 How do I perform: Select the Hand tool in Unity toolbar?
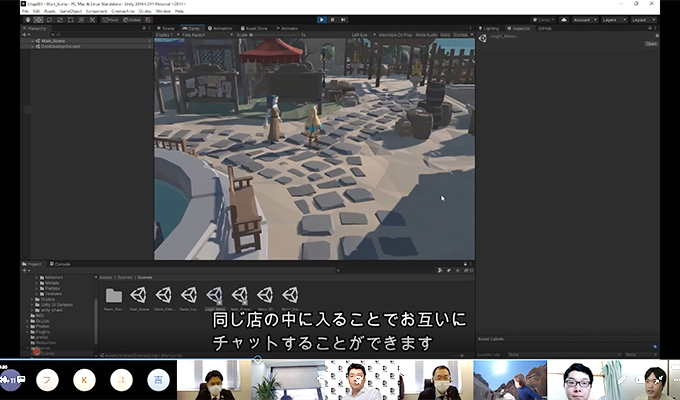click(28, 20)
